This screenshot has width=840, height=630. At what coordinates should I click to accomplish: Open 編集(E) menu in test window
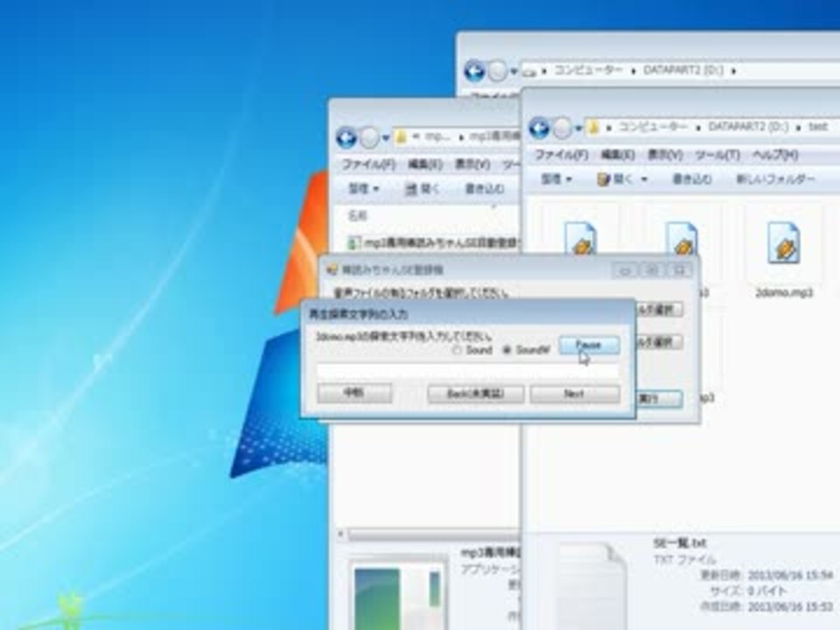click(x=617, y=156)
